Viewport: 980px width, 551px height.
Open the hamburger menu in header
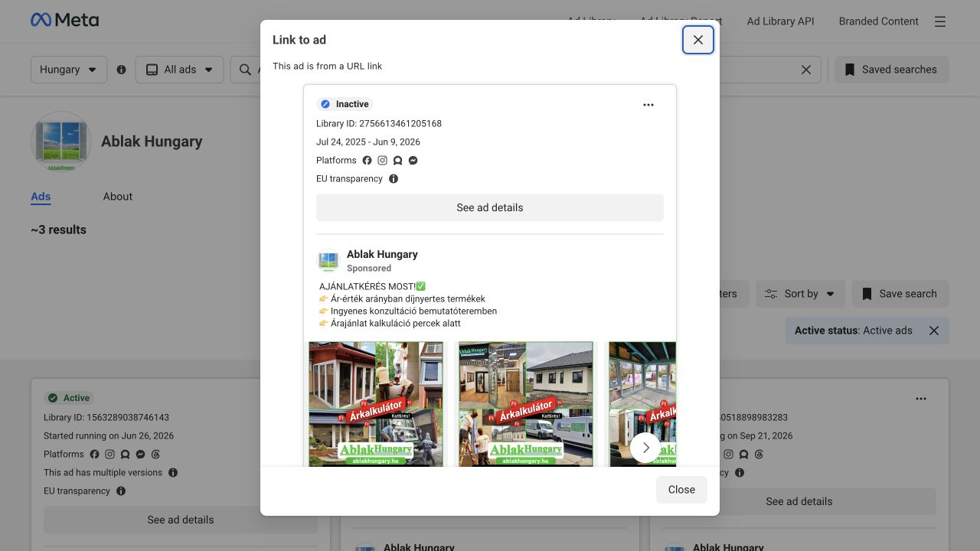940,21
